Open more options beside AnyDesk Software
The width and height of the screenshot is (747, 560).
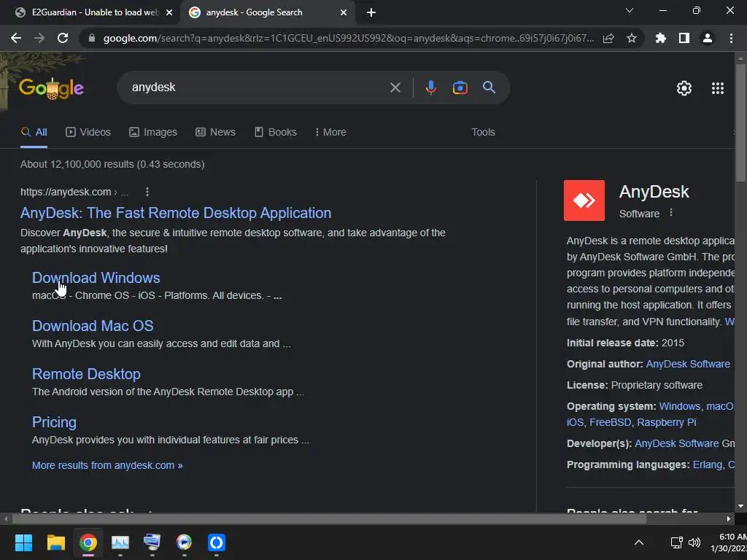[671, 213]
